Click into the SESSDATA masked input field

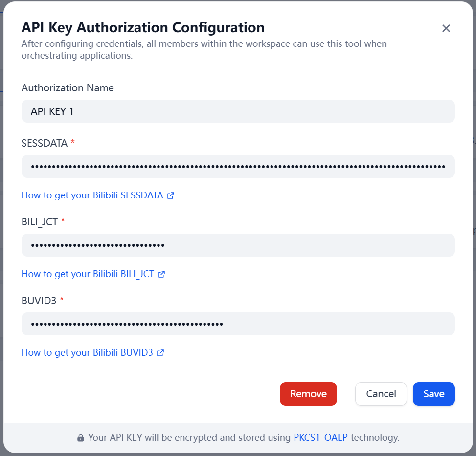click(238, 167)
